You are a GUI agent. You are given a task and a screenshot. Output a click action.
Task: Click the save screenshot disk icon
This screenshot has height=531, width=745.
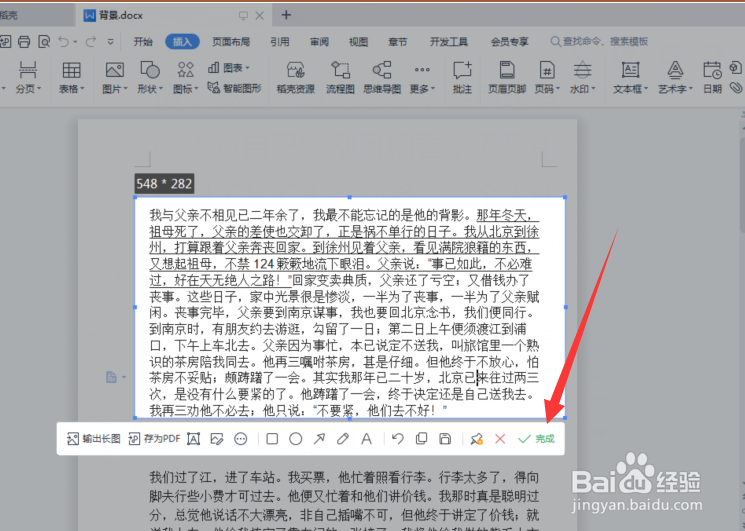coord(445,439)
